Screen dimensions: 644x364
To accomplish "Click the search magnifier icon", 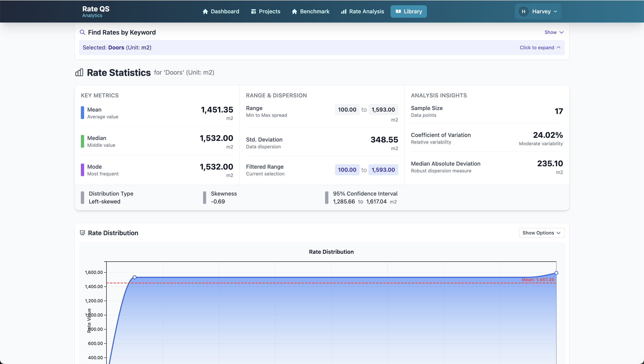I will pyautogui.click(x=82, y=32).
